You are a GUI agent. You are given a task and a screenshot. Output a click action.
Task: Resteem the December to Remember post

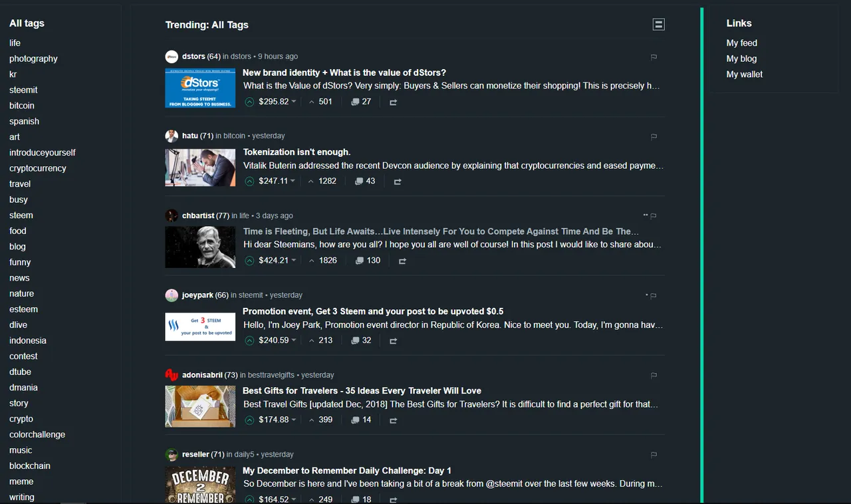(393, 500)
